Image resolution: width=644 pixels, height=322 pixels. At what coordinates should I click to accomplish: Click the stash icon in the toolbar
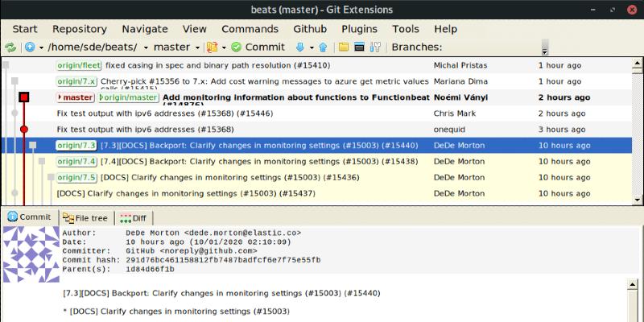coord(213,47)
